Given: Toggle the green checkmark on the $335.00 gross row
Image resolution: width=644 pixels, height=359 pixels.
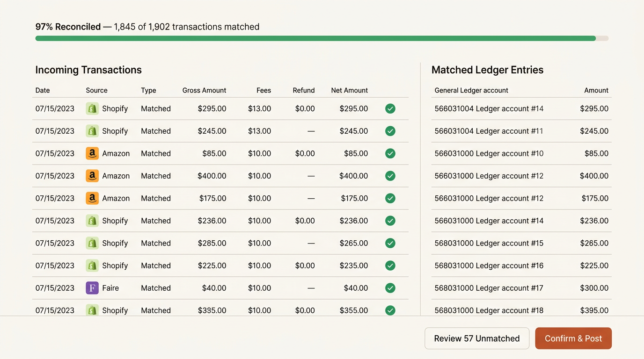Looking at the screenshot, I should click(390, 310).
